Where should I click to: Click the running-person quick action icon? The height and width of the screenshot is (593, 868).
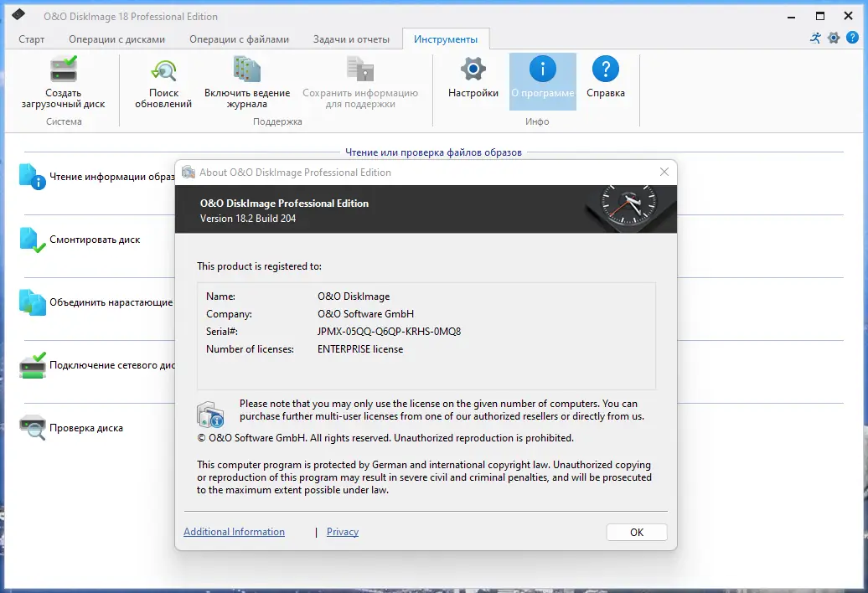click(x=814, y=38)
